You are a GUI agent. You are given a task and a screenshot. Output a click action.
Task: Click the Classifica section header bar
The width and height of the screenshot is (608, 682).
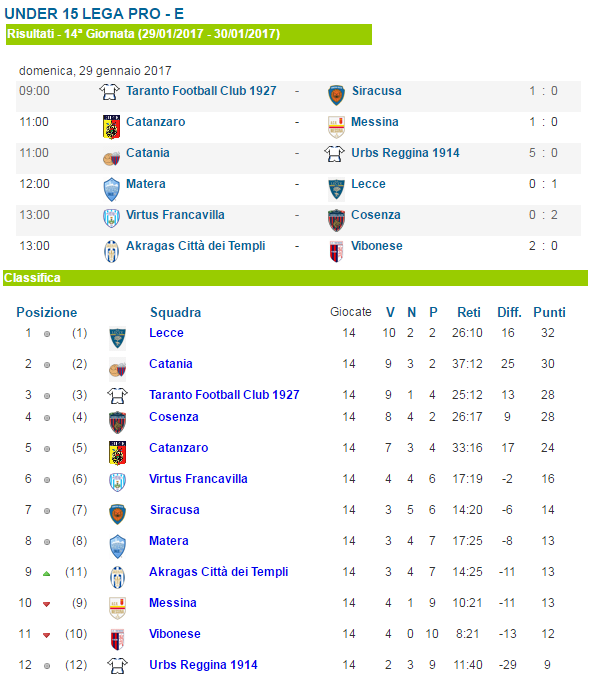click(295, 278)
